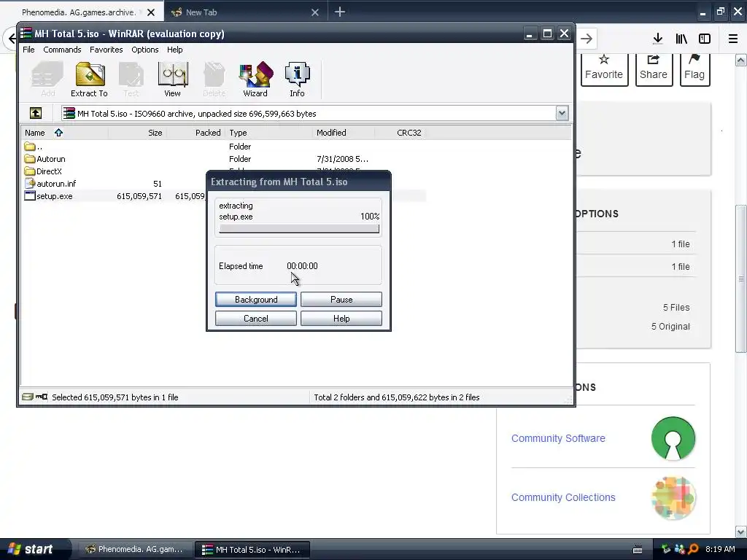The image size is (747, 560).
Task: Switch to Phenomedia AG games archive tab
Action: [x=79, y=12]
